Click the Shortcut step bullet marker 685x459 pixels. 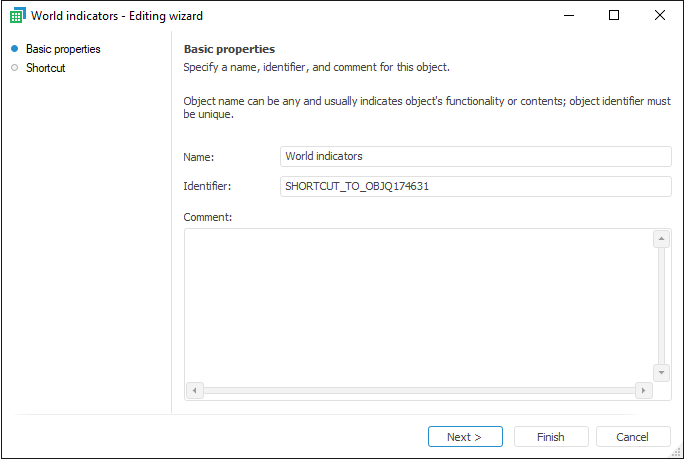(14, 68)
